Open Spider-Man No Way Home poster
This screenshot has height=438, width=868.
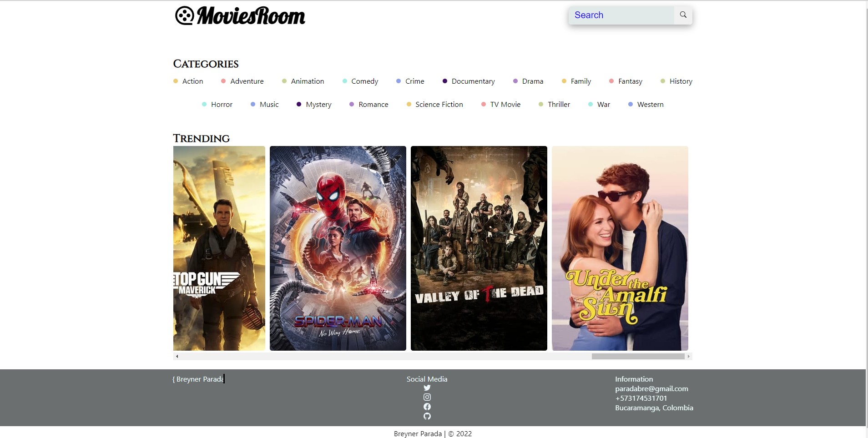coord(338,248)
